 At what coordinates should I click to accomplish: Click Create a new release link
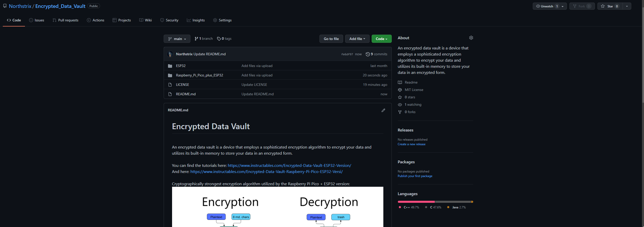(x=412, y=144)
